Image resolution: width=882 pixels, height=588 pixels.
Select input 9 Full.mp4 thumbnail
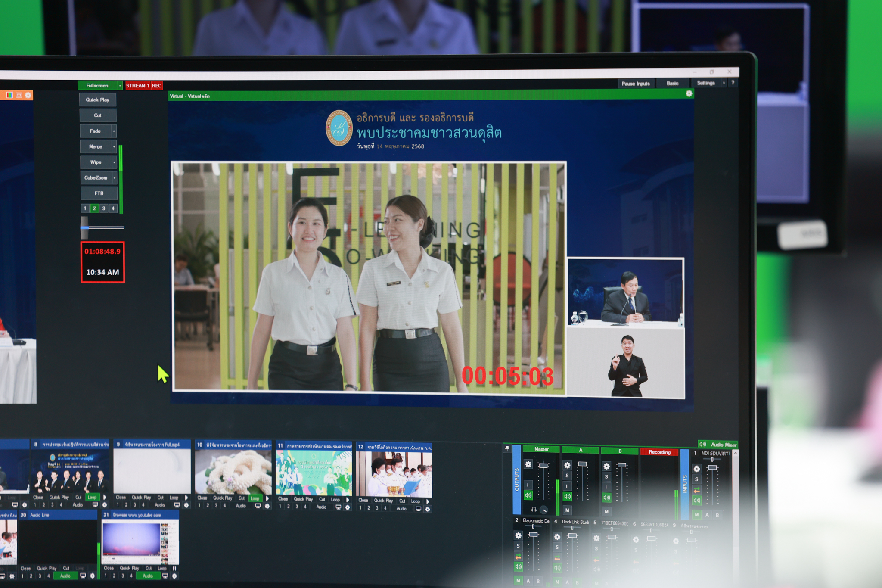pos(152,471)
